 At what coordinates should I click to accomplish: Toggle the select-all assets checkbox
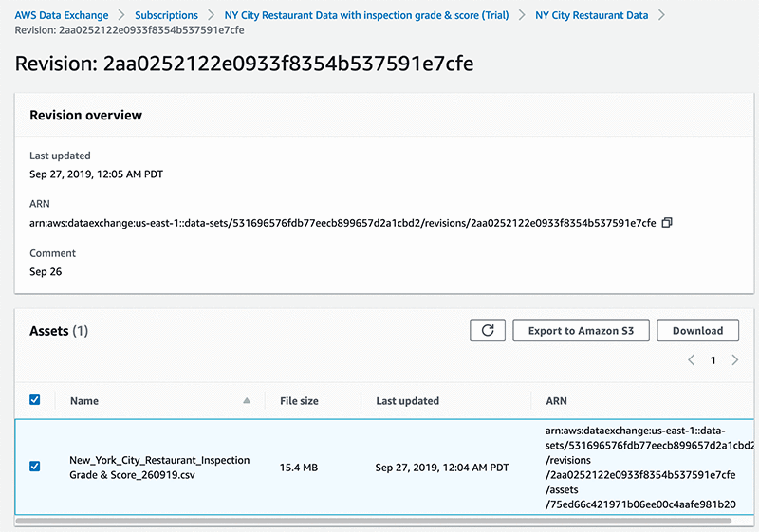(x=35, y=400)
